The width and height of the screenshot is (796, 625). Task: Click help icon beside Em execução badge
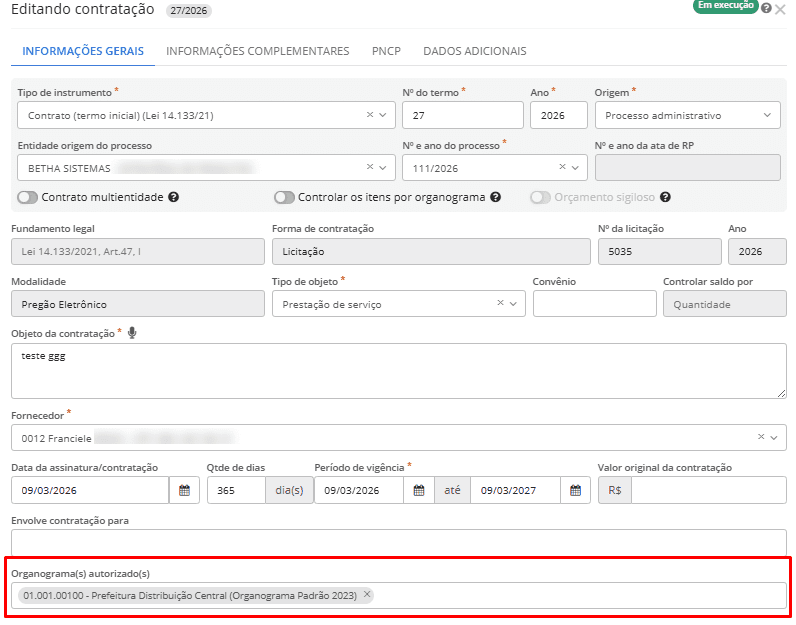pyautogui.click(x=766, y=8)
